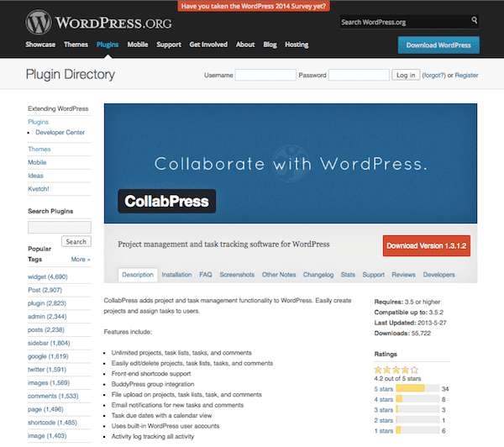This screenshot has width=504, height=447.
Task: Open the Get Involved menu item
Action: [x=208, y=45]
